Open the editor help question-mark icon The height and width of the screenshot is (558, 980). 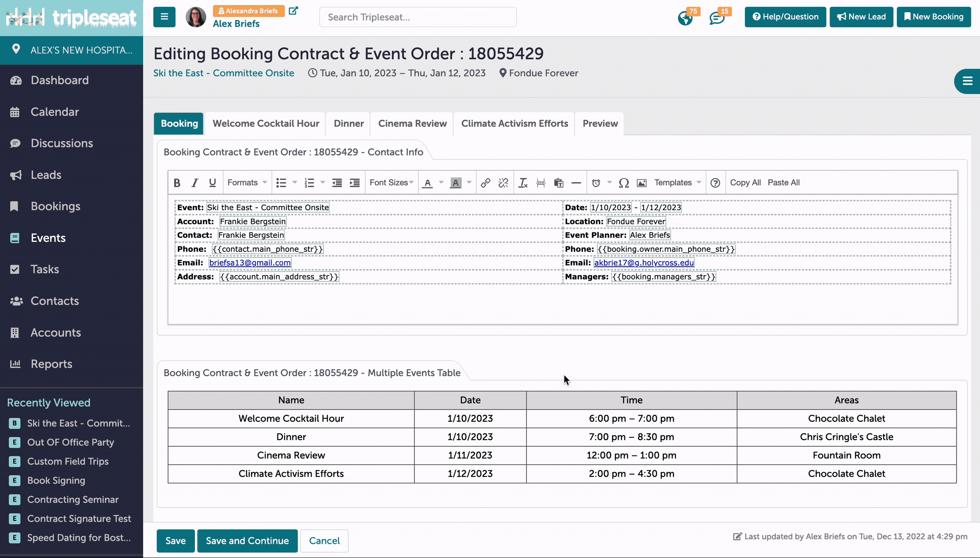tap(715, 183)
